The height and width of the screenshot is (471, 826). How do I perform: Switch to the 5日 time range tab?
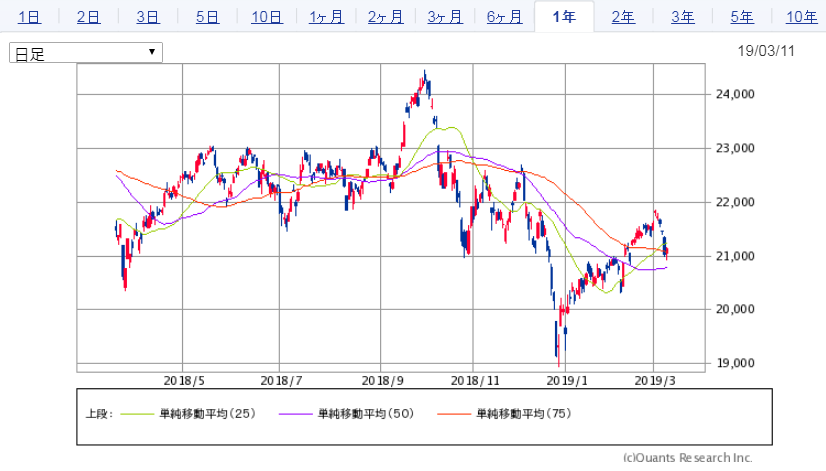[207, 17]
